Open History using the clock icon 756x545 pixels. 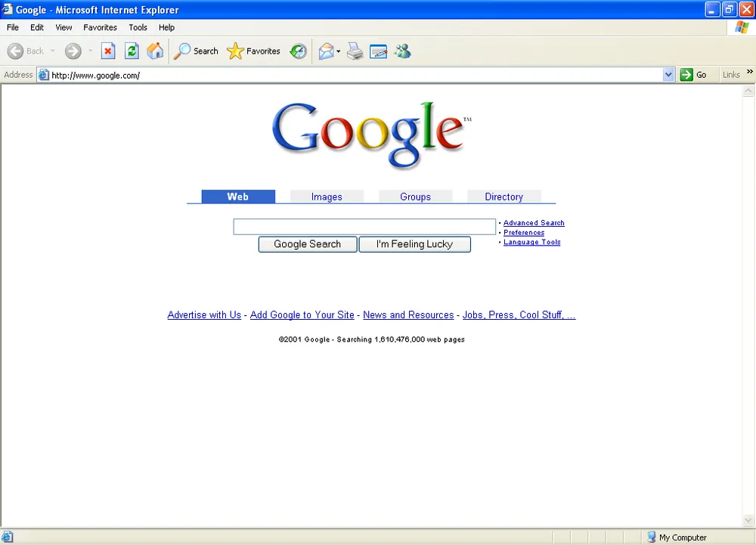(298, 51)
